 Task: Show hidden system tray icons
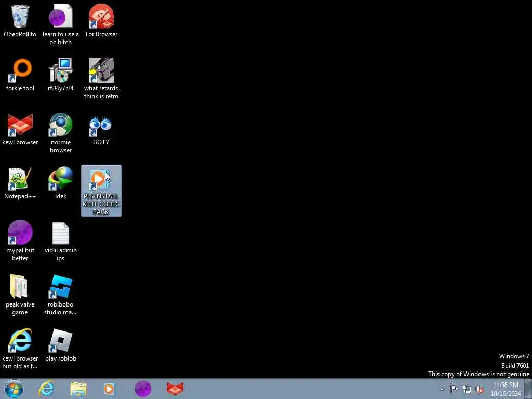(x=442, y=390)
